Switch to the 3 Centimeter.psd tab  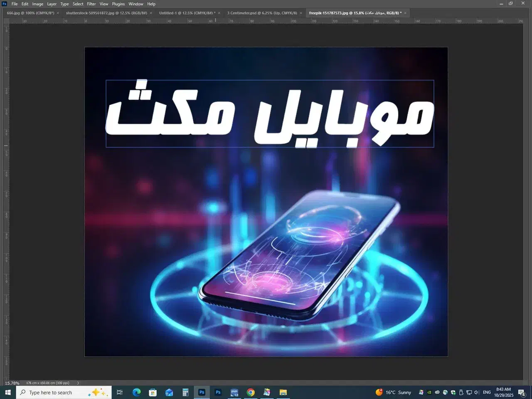tap(262, 13)
